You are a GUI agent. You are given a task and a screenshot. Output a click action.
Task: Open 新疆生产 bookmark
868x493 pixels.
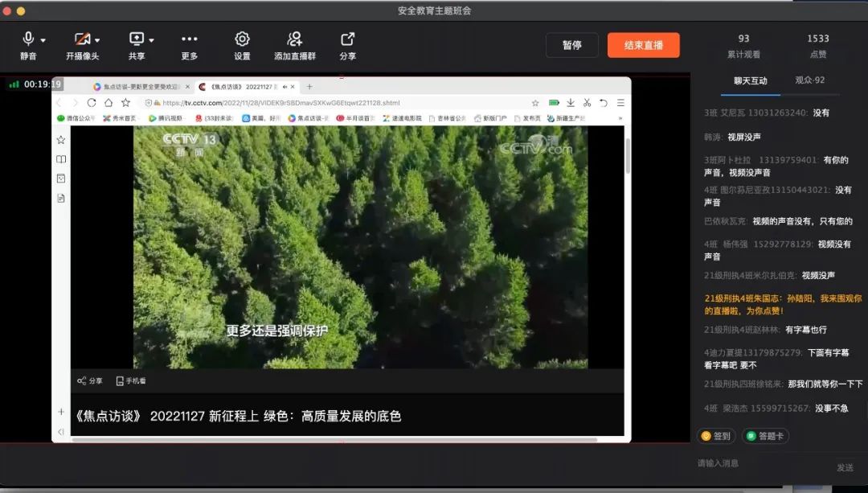coord(567,118)
